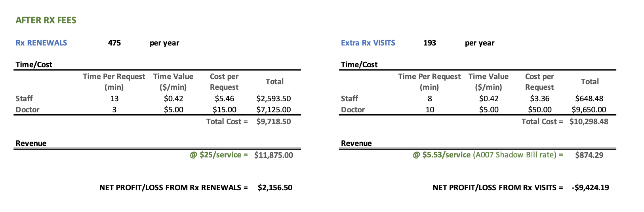Image resolution: width=644 pixels, height=212 pixels.
Task: Click the -$9,424.19 net loss cell
Action: [590, 187]
